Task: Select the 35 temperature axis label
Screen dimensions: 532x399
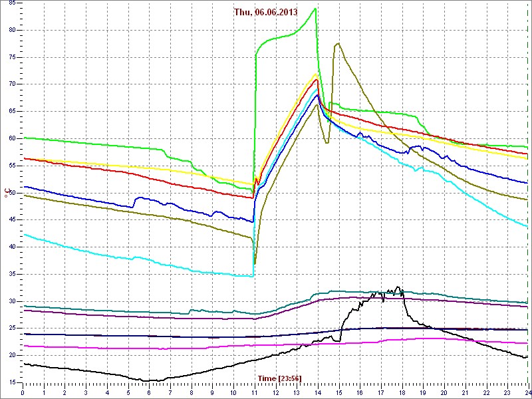Action: tap(11, 274)
